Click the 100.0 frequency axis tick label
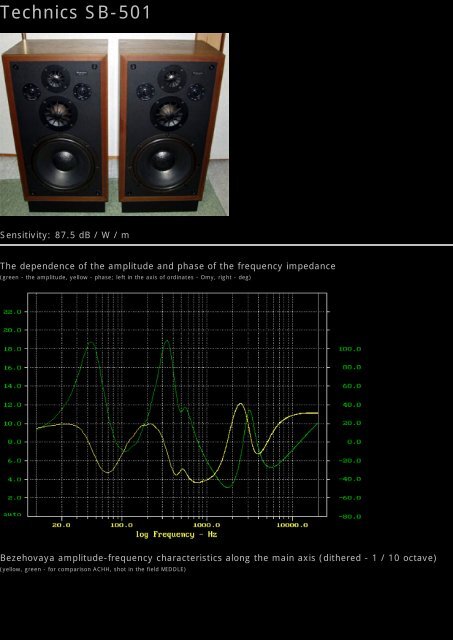The width and height of the screenshot is (453, 640). coord(121,525)
